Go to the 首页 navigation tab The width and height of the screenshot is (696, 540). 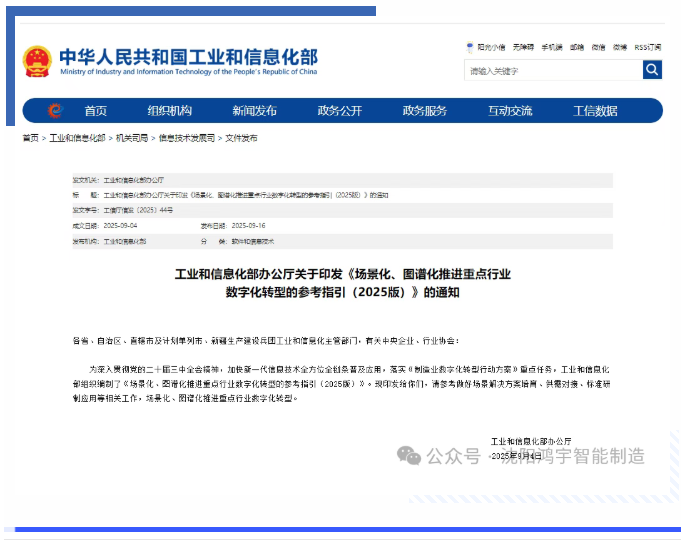(x=96, y=110)
